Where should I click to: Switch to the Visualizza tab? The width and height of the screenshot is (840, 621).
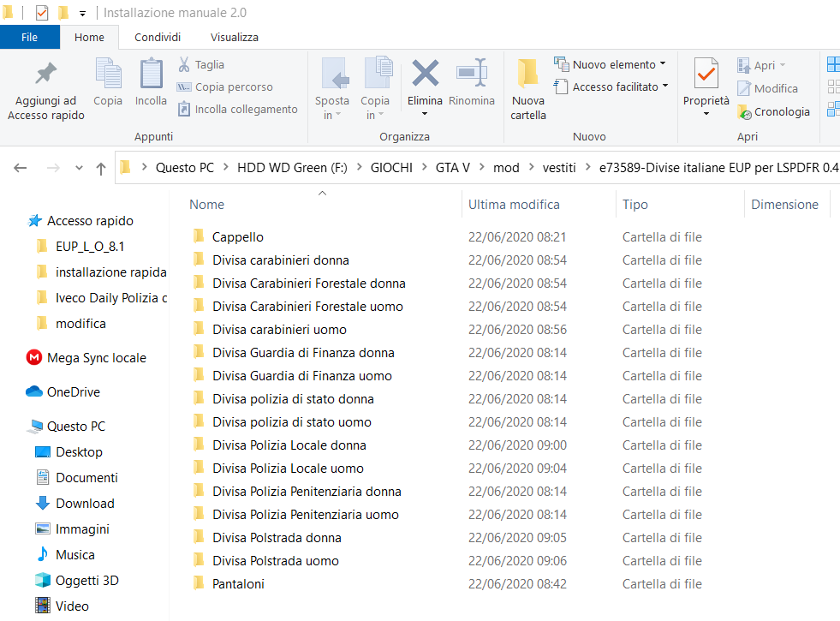coord(234,37)
